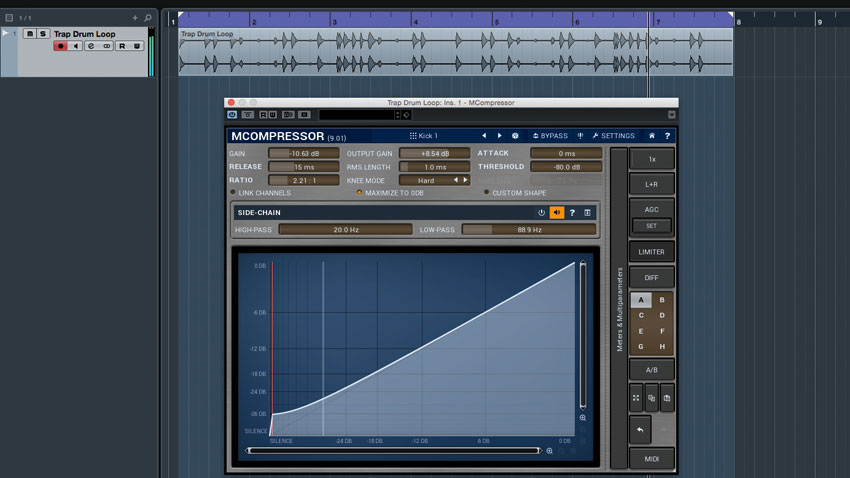Enable LINK CHANNELS option
Viewport: 850px width, 478px height.
(x=261, y=193)
